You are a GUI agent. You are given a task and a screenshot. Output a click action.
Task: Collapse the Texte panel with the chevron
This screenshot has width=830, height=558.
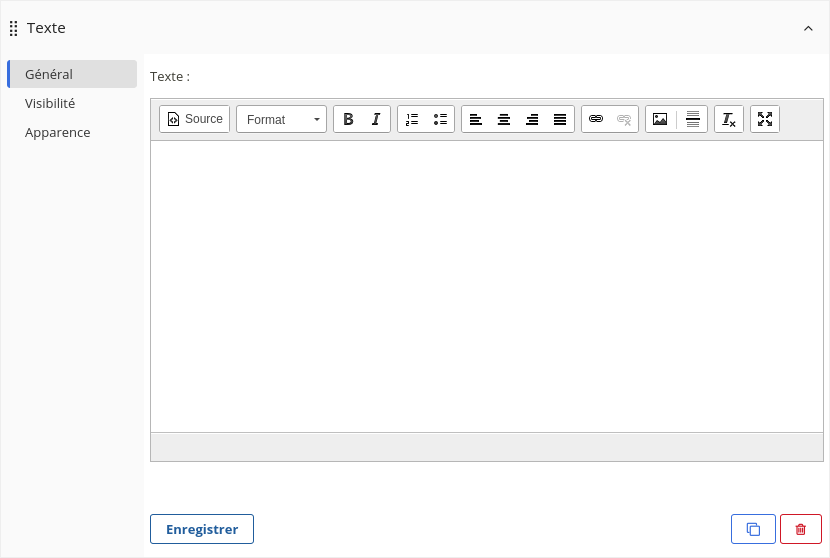808,28
